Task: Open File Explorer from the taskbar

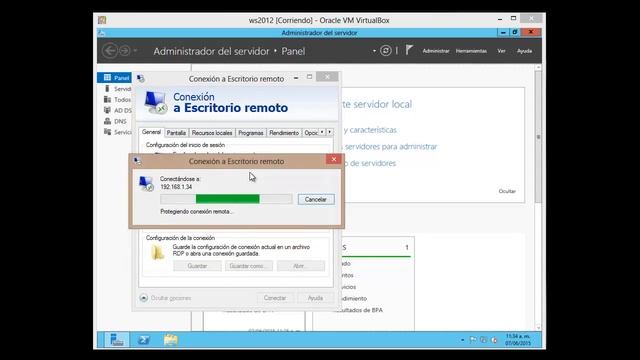Action: (x=171, y=340)
